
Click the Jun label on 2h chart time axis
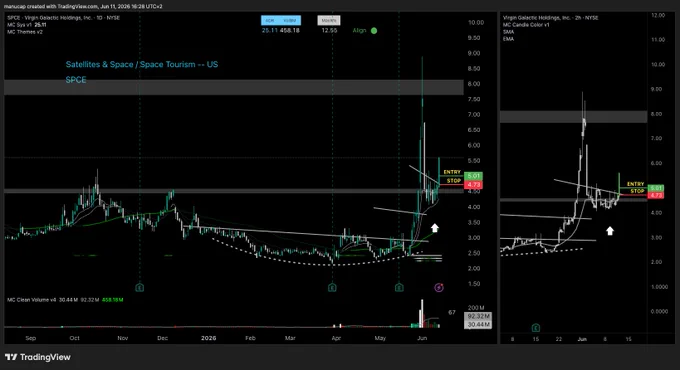pyautogui.click(x=582, y=339)
